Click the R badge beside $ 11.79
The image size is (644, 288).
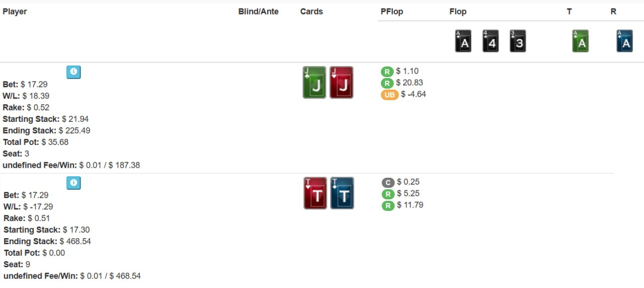click(x=388, y=205)
